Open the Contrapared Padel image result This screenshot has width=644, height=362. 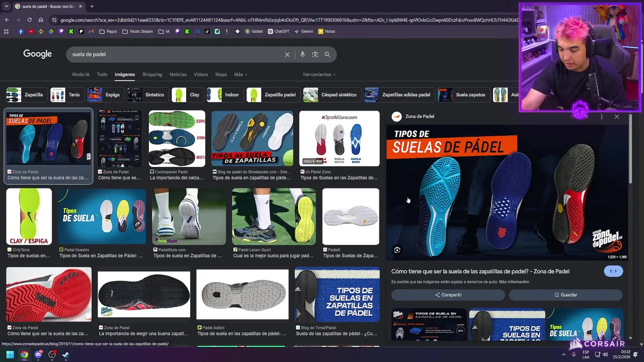coord(177,139)
